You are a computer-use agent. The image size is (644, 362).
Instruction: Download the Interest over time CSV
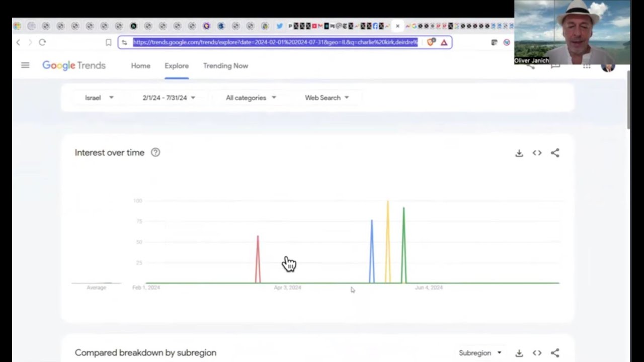pos(519,153)
